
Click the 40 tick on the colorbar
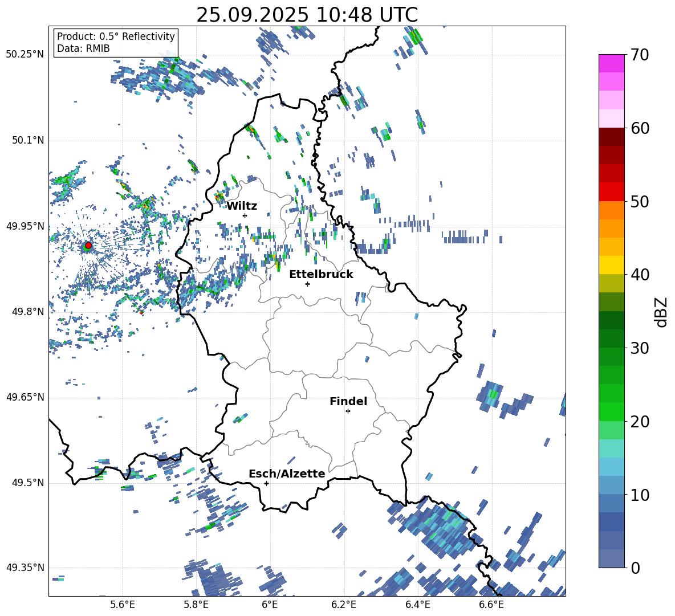coord(640,275)
